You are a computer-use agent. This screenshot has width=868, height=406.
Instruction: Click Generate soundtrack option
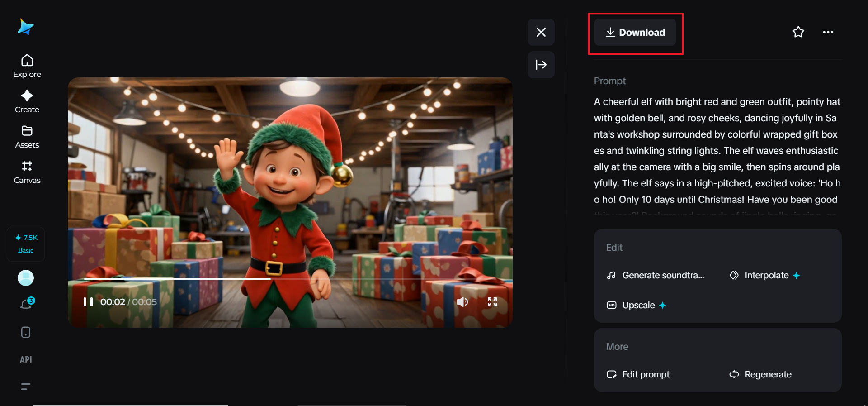(656, 275)
